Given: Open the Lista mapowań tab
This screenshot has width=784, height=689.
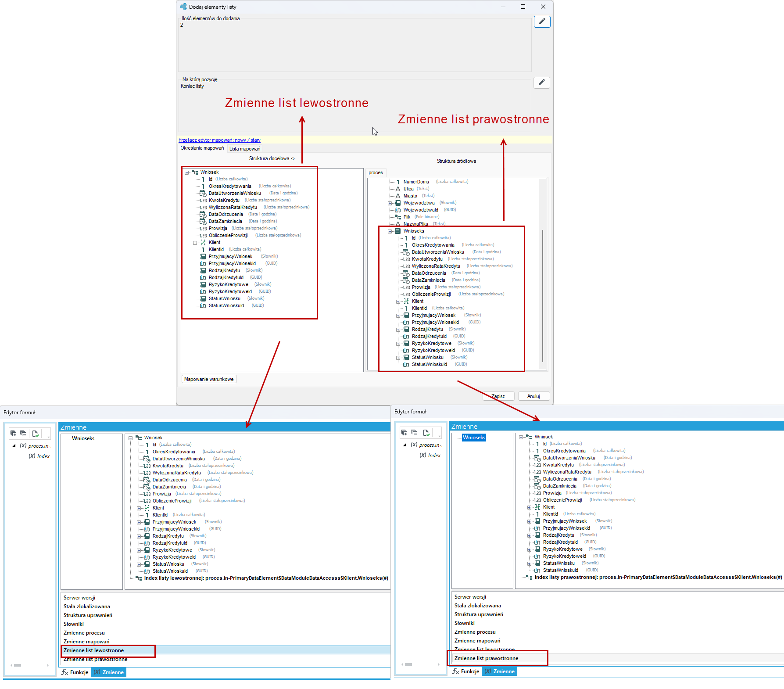Looking at the screenshot, I should [245, 149].
